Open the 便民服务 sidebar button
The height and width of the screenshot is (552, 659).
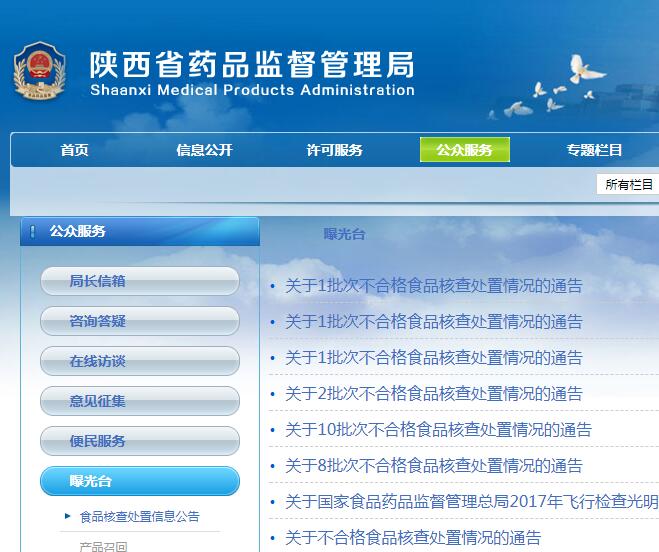[140, 441]
